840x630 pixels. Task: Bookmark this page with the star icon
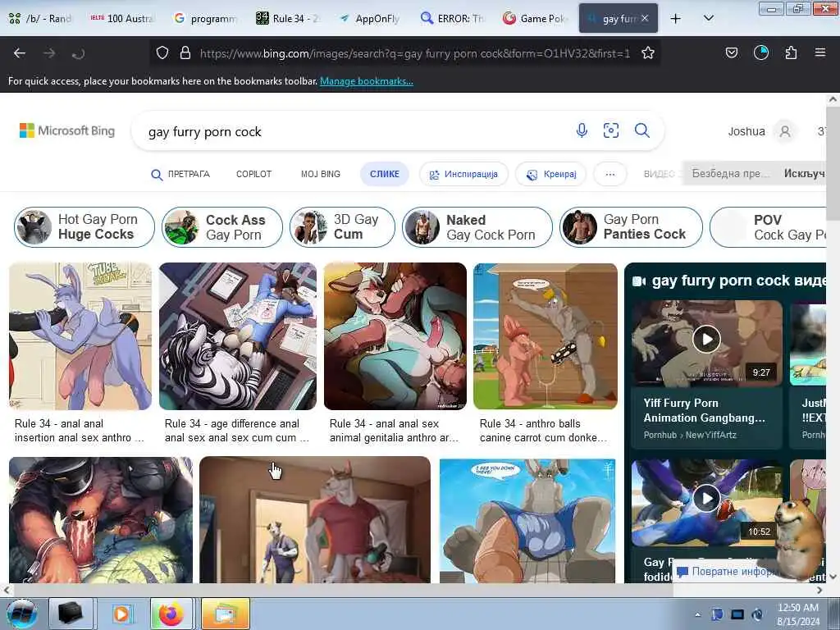click(x=648, y=52)
